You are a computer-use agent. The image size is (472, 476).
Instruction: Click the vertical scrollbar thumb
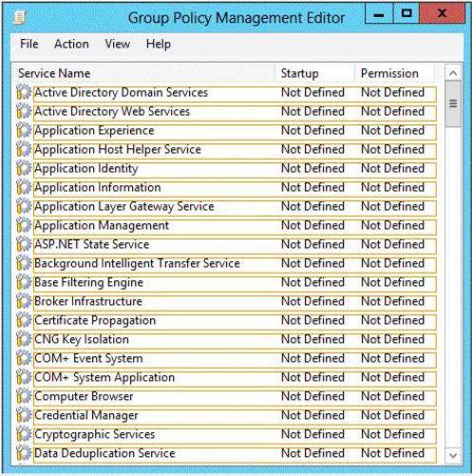click(453, 104)
